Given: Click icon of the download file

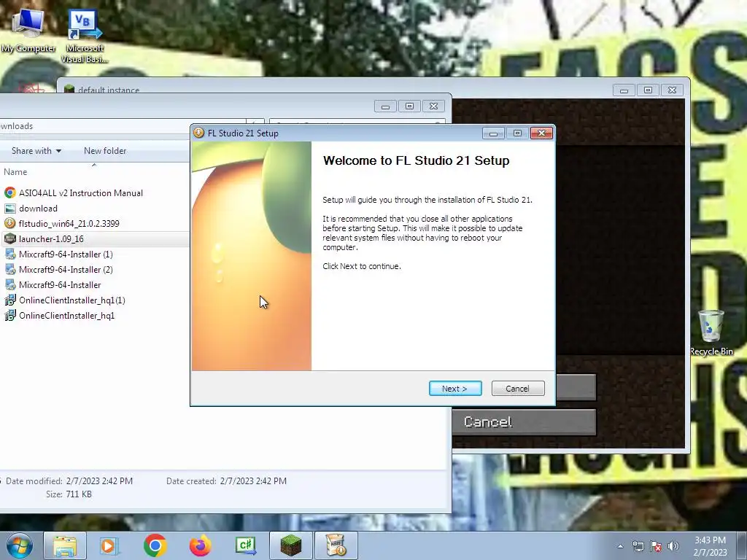Looking at the screenshot, I should point(10,208).
